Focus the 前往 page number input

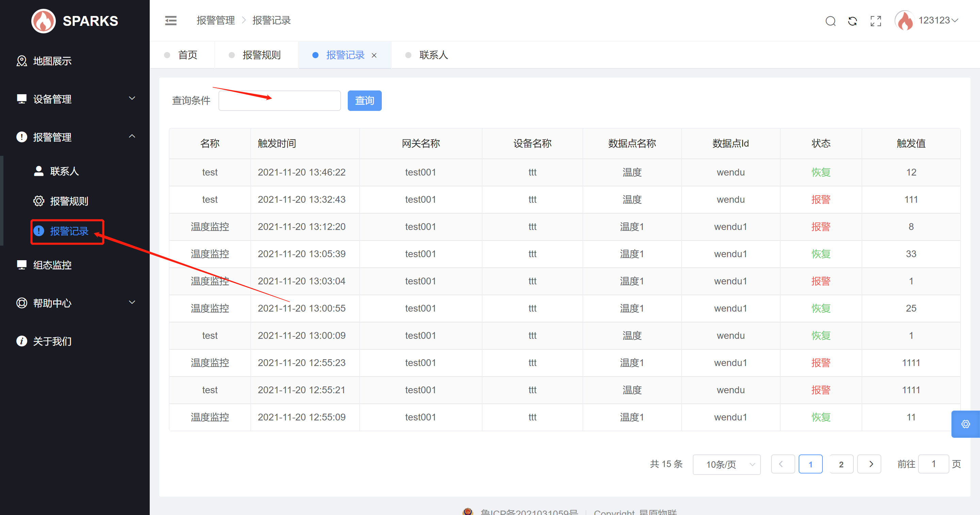click(933, 464)
